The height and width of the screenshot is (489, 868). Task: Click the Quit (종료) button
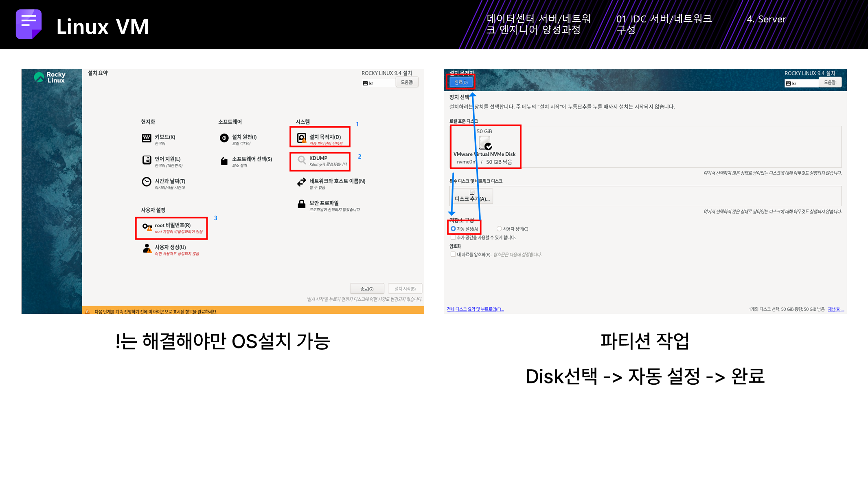click(x=367, y=289)
